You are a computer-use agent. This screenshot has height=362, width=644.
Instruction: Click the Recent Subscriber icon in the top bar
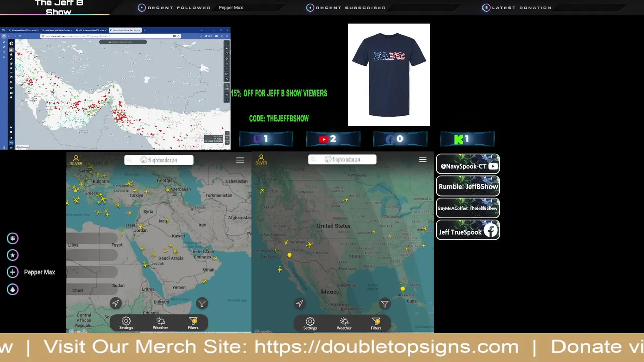pos(310,8)
